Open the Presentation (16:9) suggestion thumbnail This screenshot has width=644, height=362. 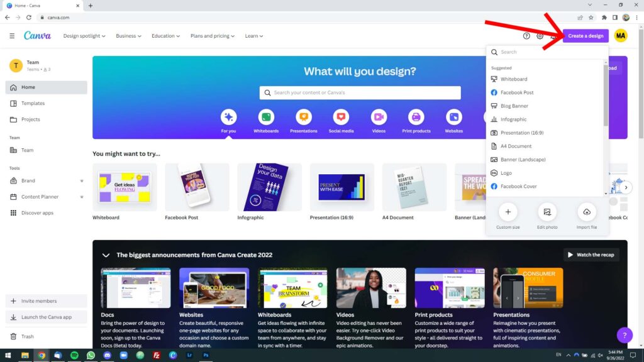341,187
